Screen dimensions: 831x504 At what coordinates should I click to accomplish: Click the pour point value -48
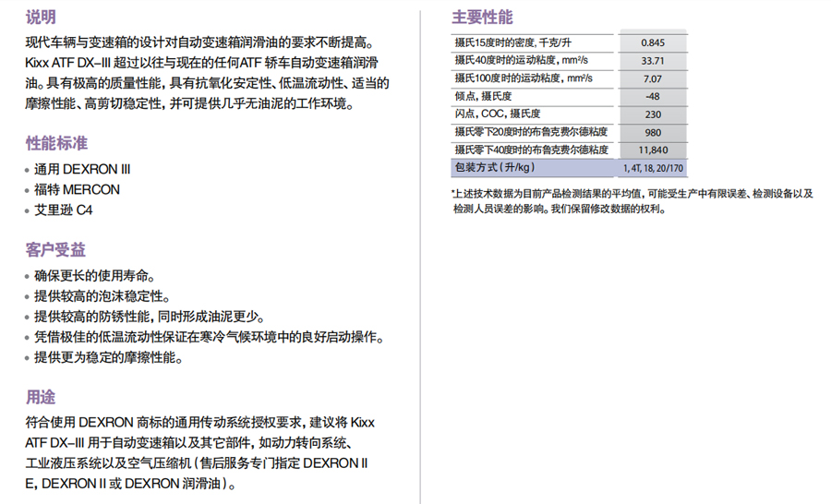pyautogui.click(x=653, y=96)
